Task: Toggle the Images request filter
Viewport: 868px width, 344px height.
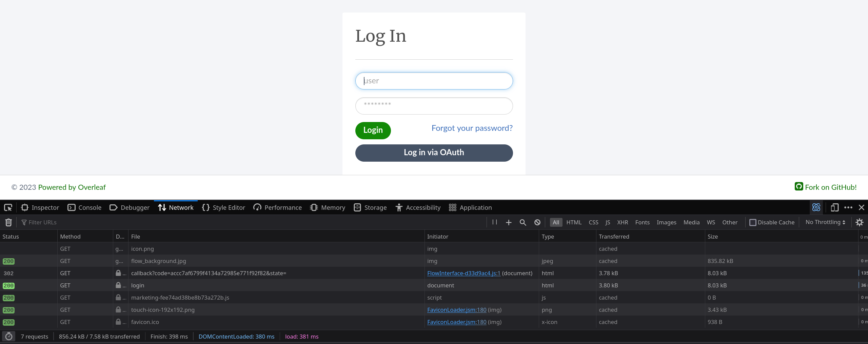Action: tap(666, 222)
